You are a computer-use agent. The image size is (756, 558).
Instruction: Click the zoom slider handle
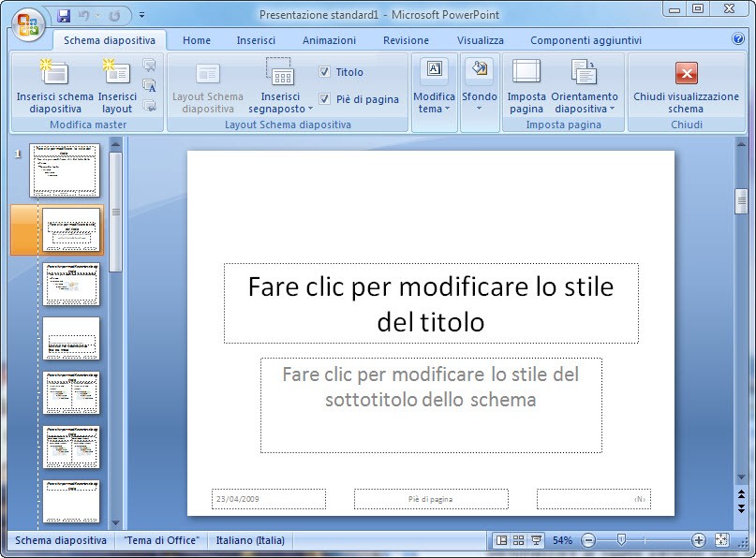[620, 540]
